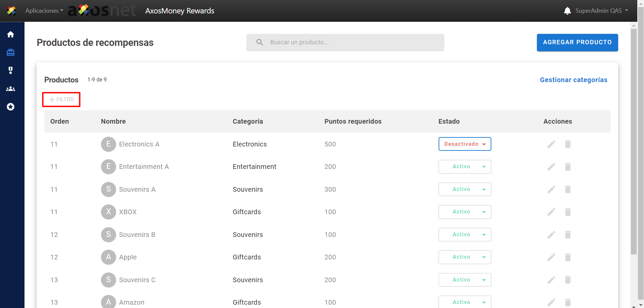The width and height of the screenshot is (644, 308).
Task: Open Desactivado status dropdown for Electronics A
Action: tap(464, 144)
